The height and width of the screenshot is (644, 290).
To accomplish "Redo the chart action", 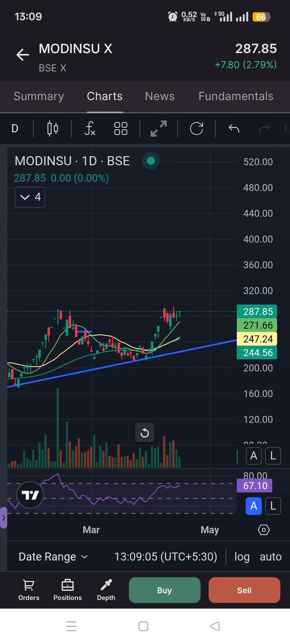I will [x=264, y=129].
